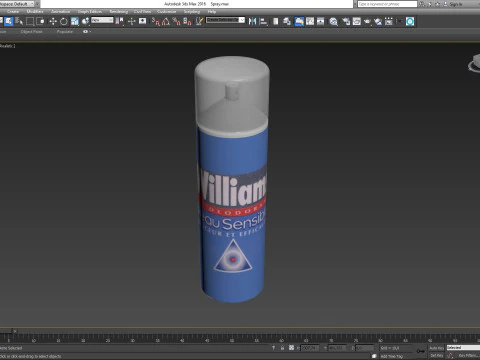Activate Select and Place tool
480x360 pixels.
86,22
